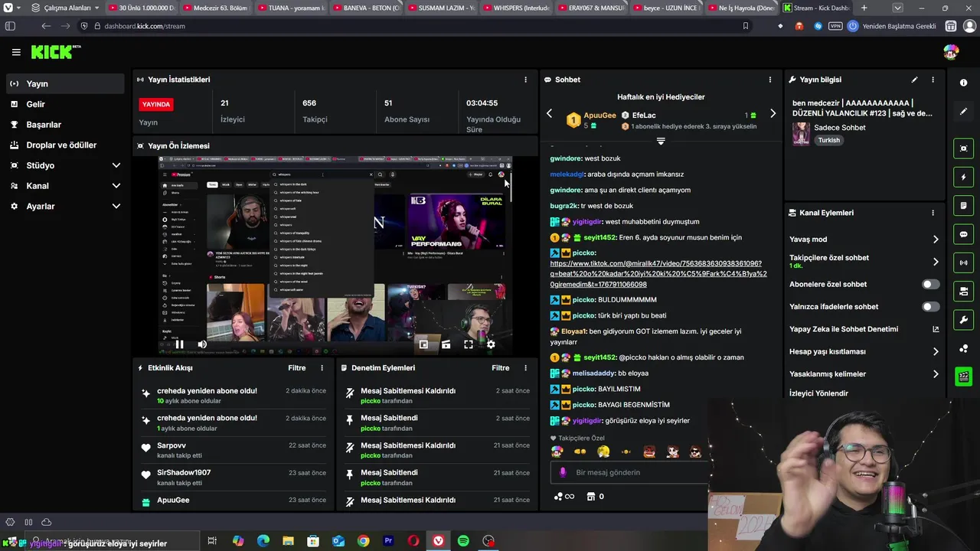Click Yeniden Başlatma Gerekli button

coord(892,26)
